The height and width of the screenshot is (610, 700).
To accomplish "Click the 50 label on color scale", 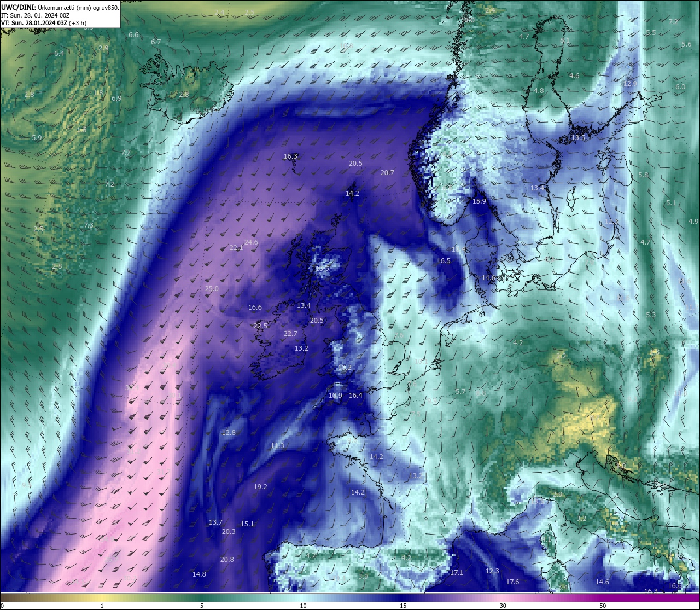I will click(603, 606).
